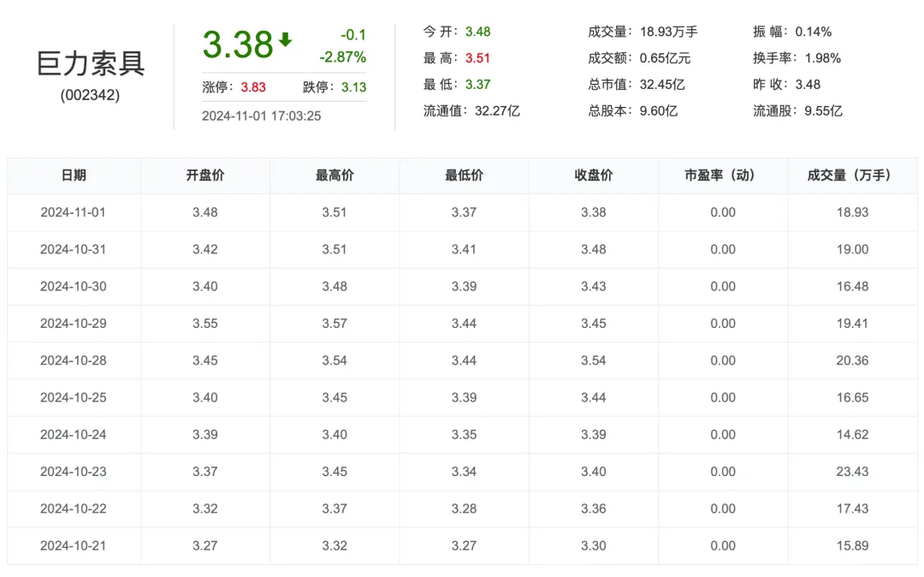Click volume 20.36 in the 2024-10-28 row

pos(853,360)
